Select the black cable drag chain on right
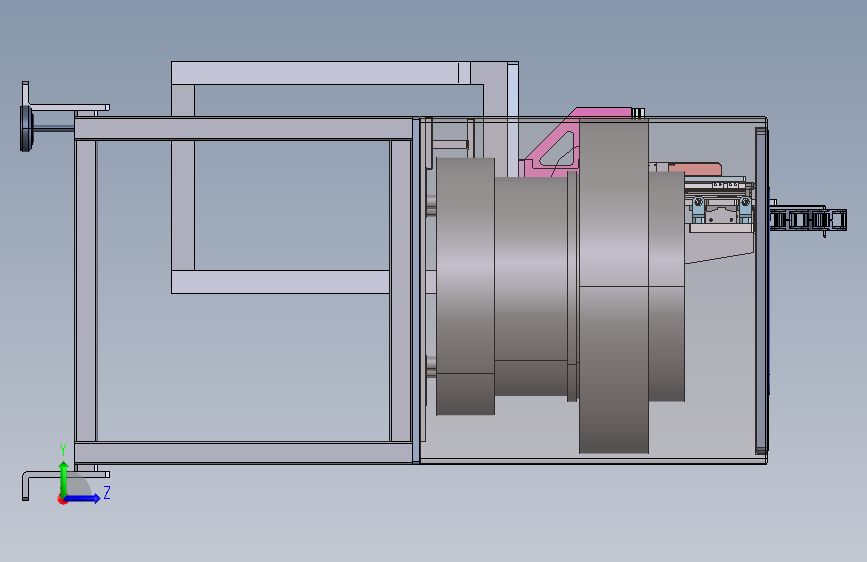This screenshot has height=562, width=867. click(x=808, y=220)
